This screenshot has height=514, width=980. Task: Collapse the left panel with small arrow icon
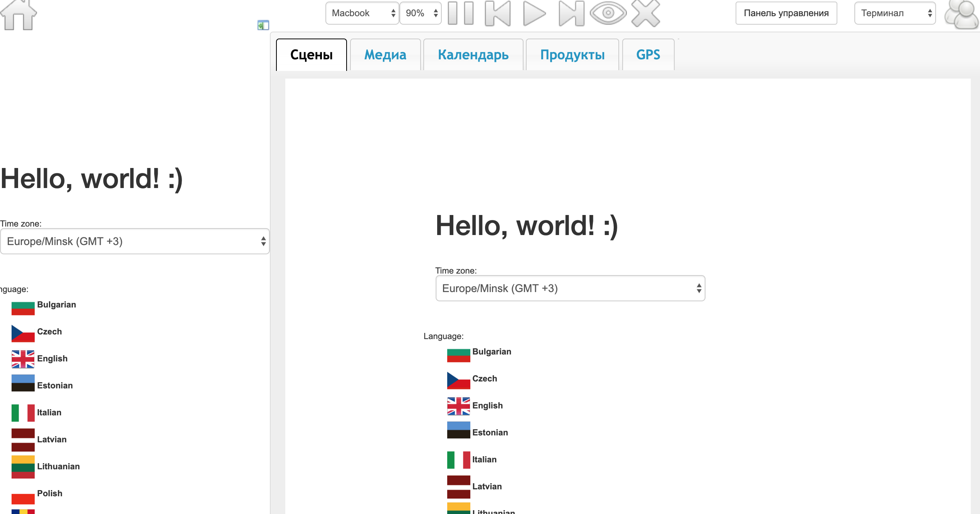[263, 25]
